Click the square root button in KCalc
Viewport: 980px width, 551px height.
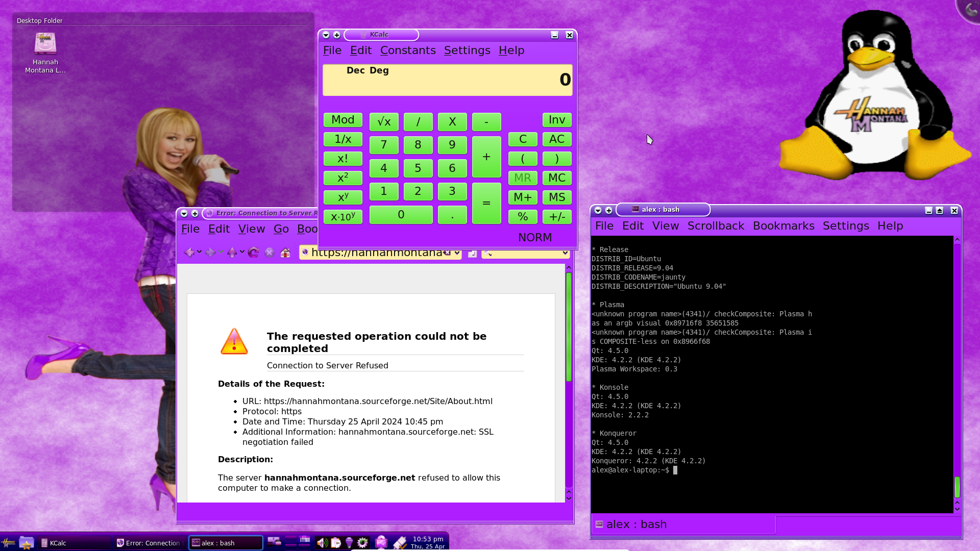pyautogui.click(x=384, y=122)
